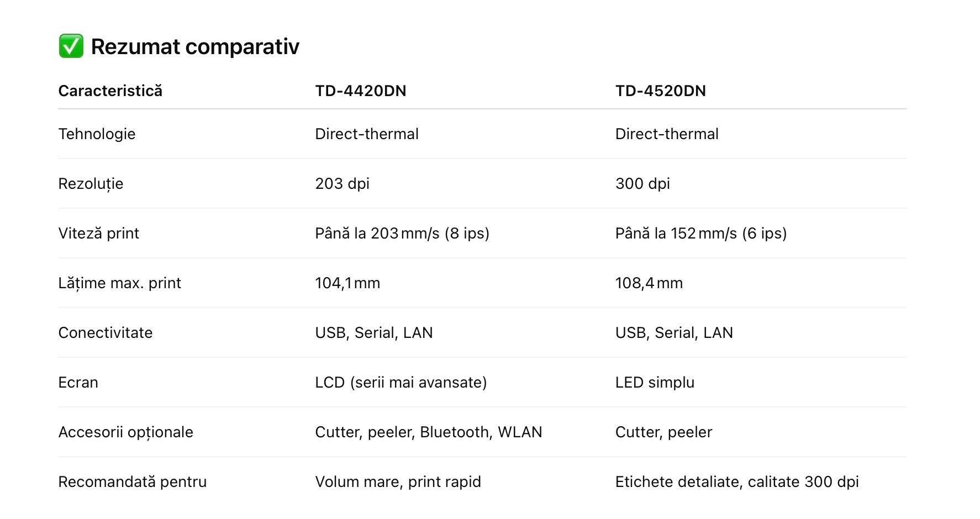980x519 pixels.
Task: Click the 104,1 mm width value
Action: pos(347,283)
